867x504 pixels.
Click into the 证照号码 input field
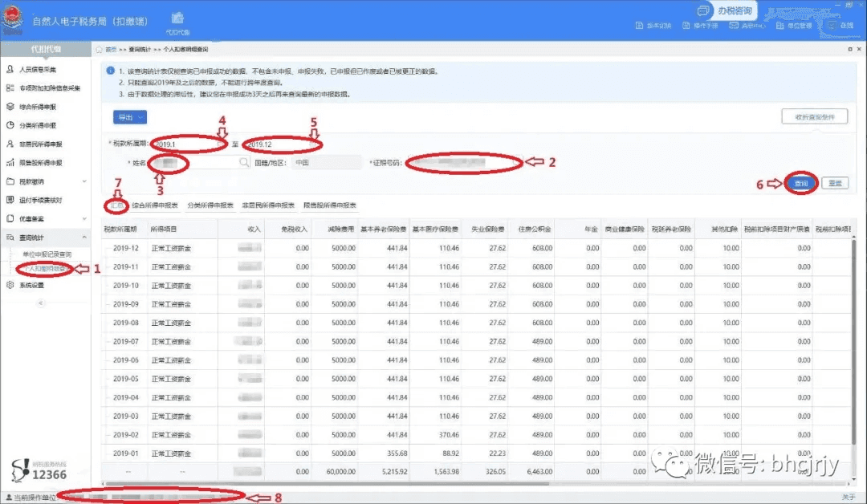pyautogui.click(x=465, y=162)
